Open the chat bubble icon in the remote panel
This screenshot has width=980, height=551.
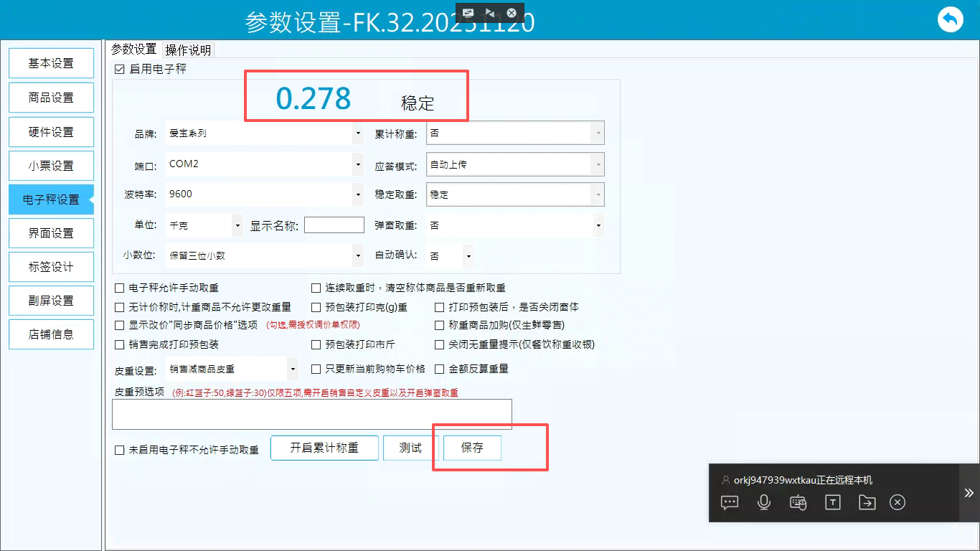[730, 502]
